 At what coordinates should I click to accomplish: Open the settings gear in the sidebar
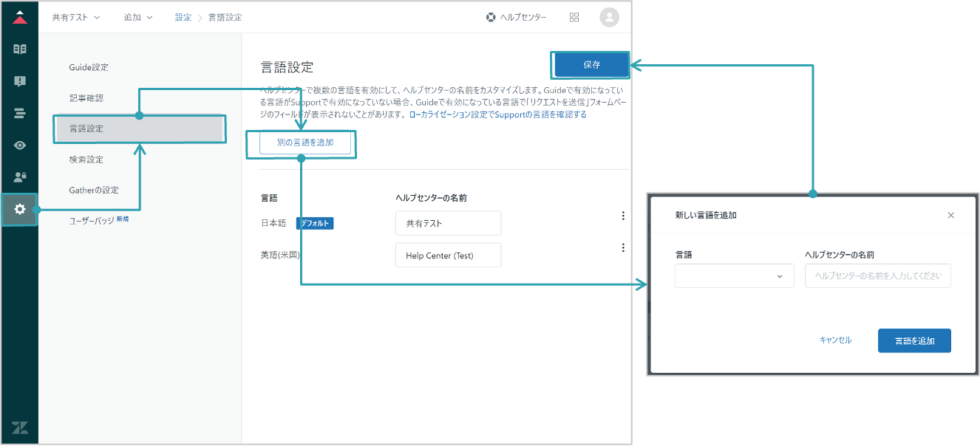pos(20,210)
